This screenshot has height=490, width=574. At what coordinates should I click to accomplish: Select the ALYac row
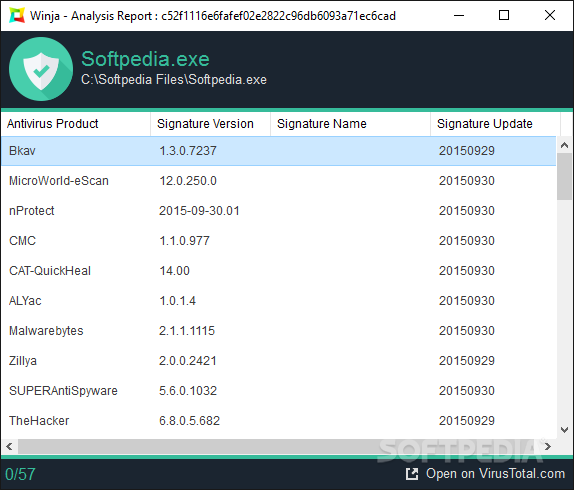(278, 301)
